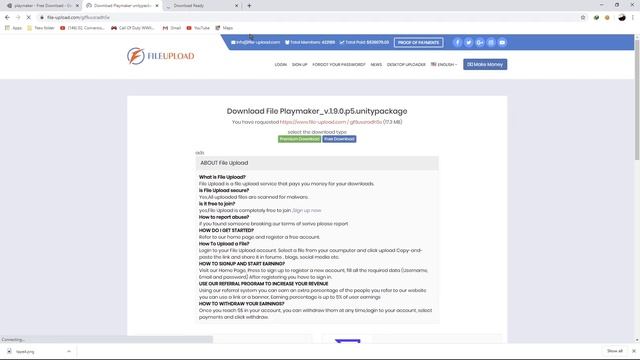Choose Free Download button

pyautogui.click(x=339, y=139)
